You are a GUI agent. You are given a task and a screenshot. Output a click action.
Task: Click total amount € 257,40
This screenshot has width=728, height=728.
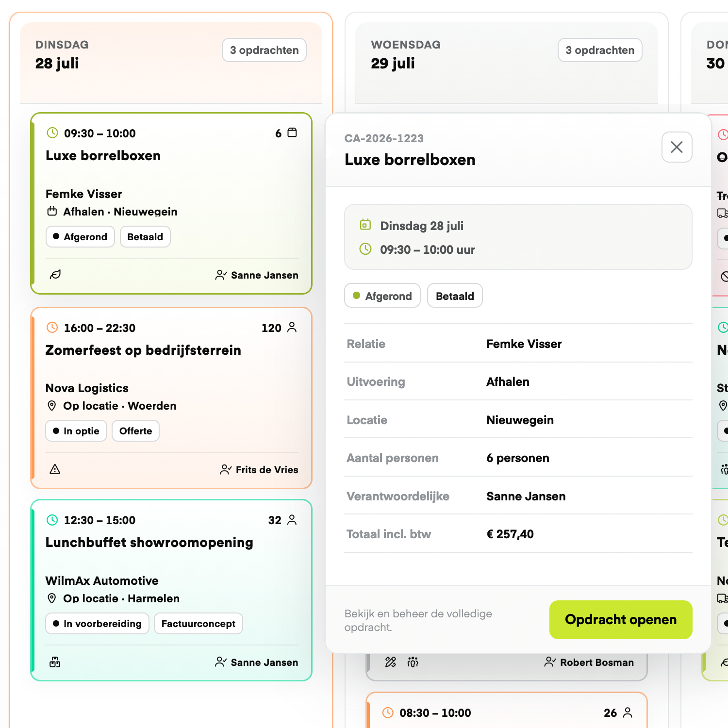click(x=510, y=534)
